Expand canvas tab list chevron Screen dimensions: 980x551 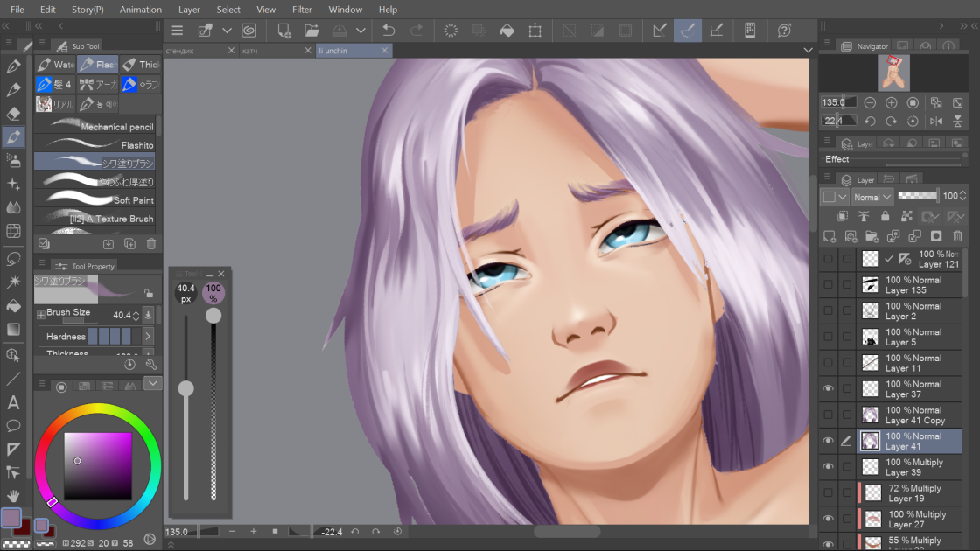tap(808, 51)
